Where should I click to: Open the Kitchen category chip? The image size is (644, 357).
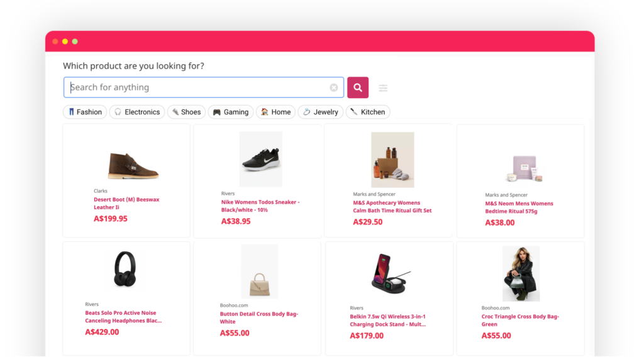coord(368,112)
